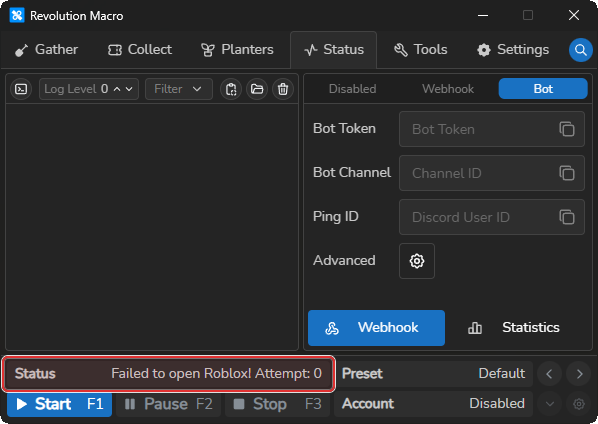Open Advanced settings gear button
The height and width of the screenshot is (424, 598).
(417, 261)
